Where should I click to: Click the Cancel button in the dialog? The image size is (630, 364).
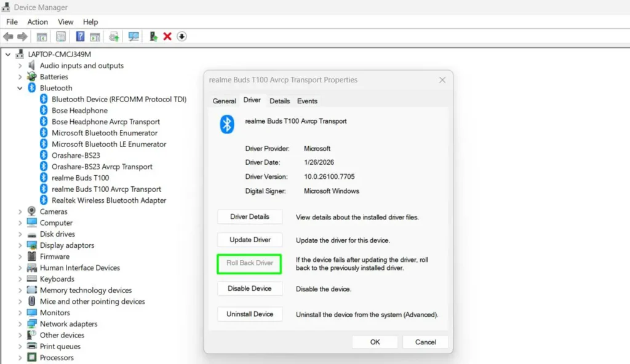pos(425,342)
